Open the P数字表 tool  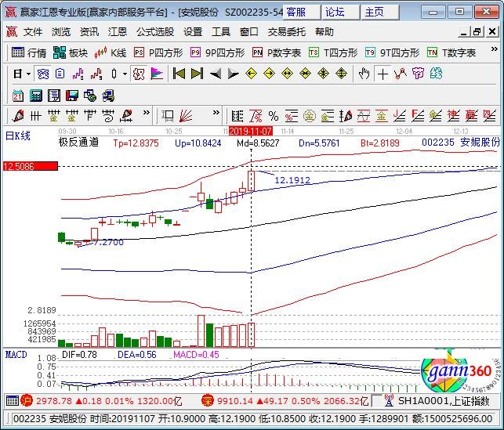click(x=277, y=52)
